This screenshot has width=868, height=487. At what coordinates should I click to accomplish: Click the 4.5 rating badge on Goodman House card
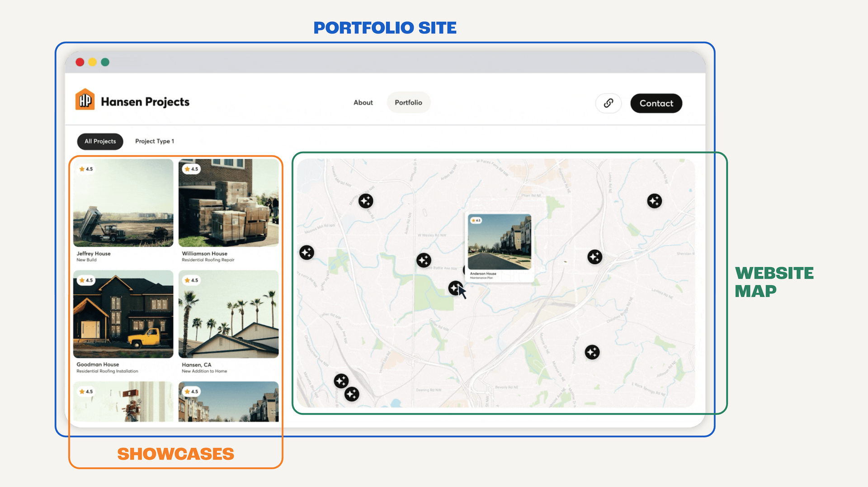86,280
